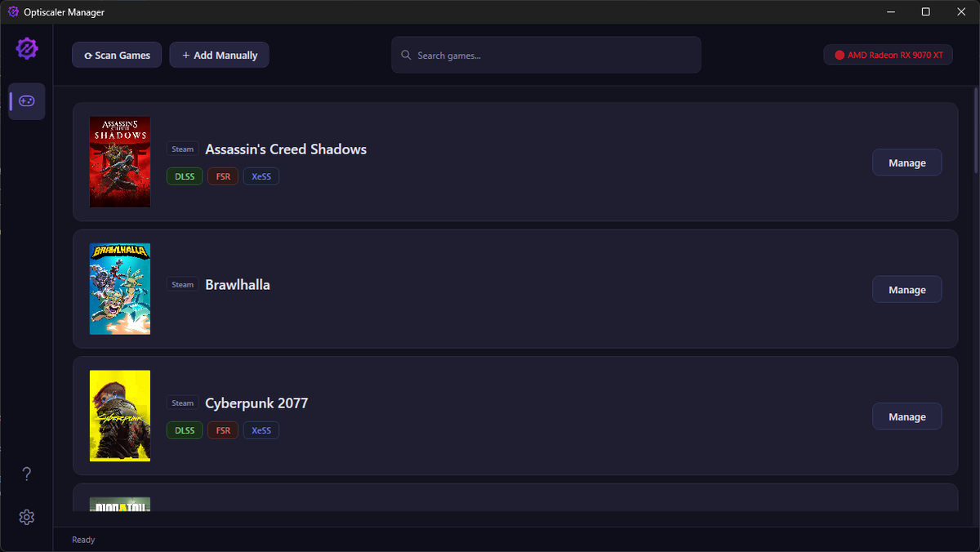Click FSR tag on Assassin's Creed Shadows

click(223, 176)
